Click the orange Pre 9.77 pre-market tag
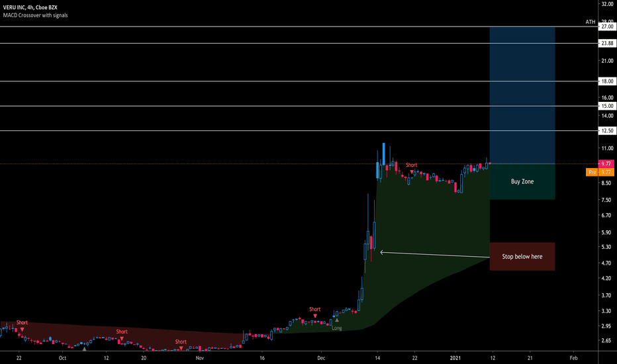617x364 pixels. click(600, 172)
